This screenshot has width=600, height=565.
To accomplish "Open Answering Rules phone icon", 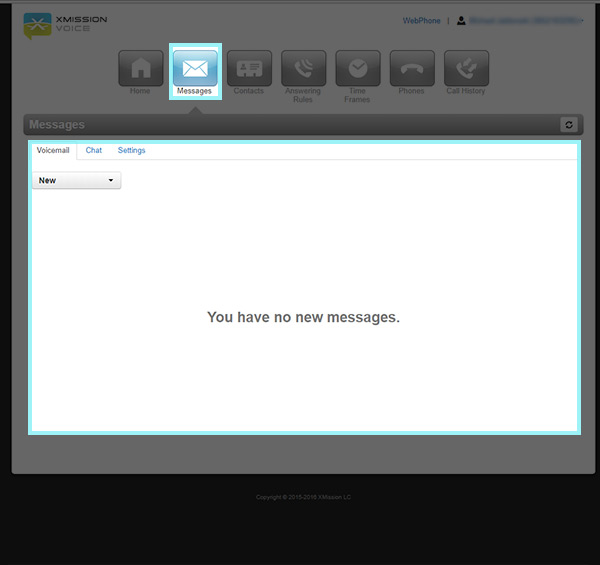I will 303,68.
